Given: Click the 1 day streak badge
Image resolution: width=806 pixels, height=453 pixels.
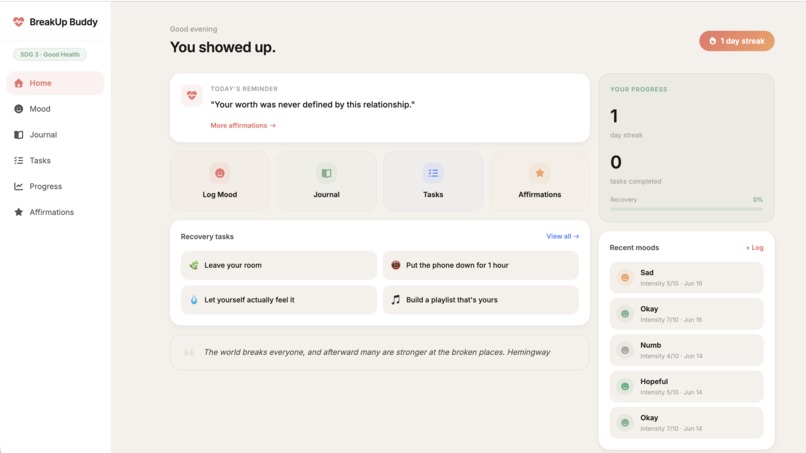Looking at the screenshot, I should (x=737, y=41).
